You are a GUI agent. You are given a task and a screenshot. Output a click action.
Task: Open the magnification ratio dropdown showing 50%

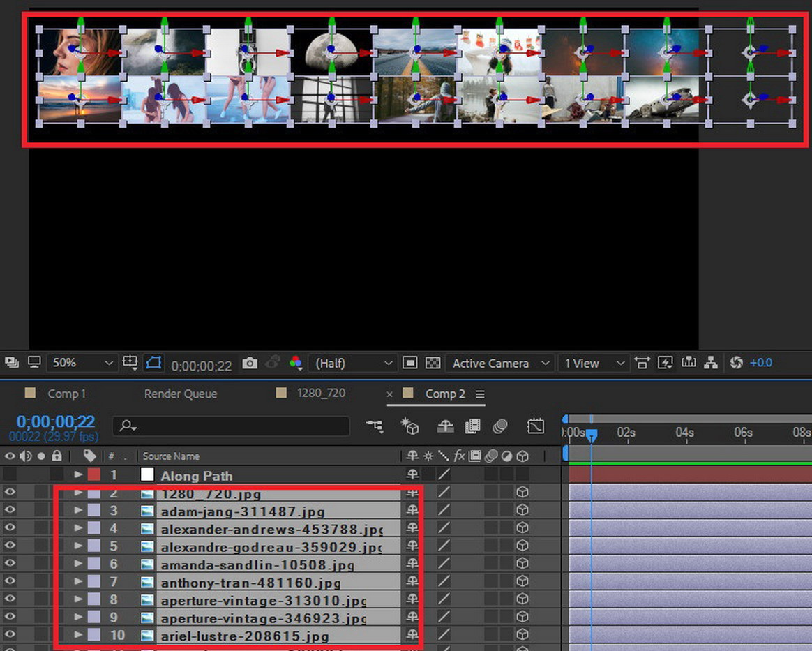81,363
